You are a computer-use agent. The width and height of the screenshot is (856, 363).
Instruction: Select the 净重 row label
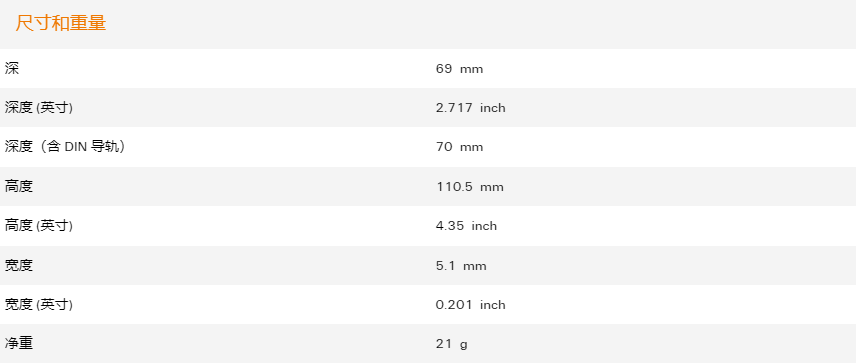(x=19, y=343)
